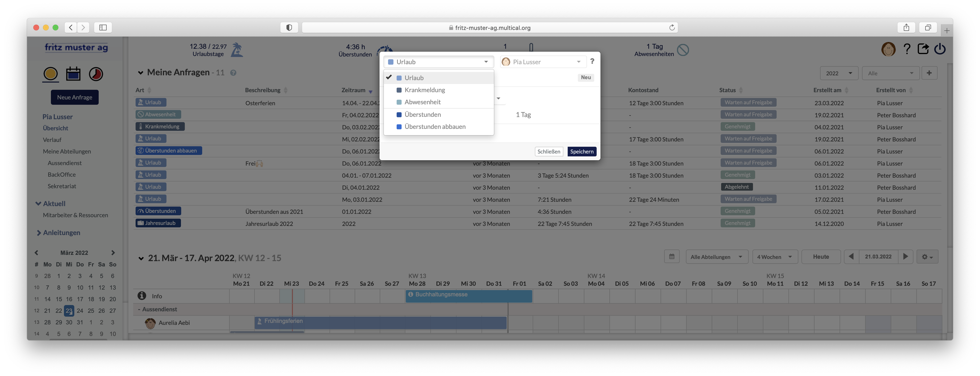Click Aurelia Aebi's avatar in planner
The width and height of the screenshot is (980, 376).
pos(150,323)
